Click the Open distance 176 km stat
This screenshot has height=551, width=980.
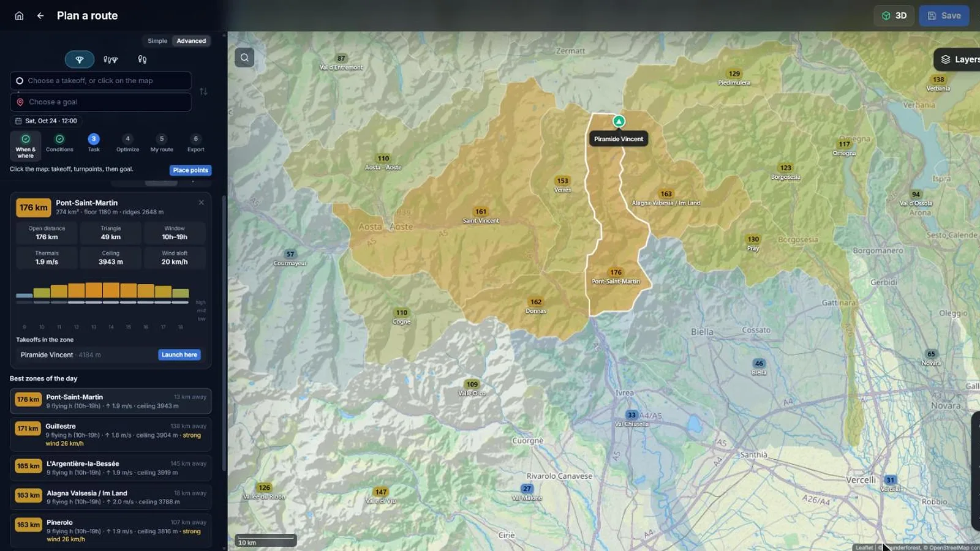pos(47,233)
